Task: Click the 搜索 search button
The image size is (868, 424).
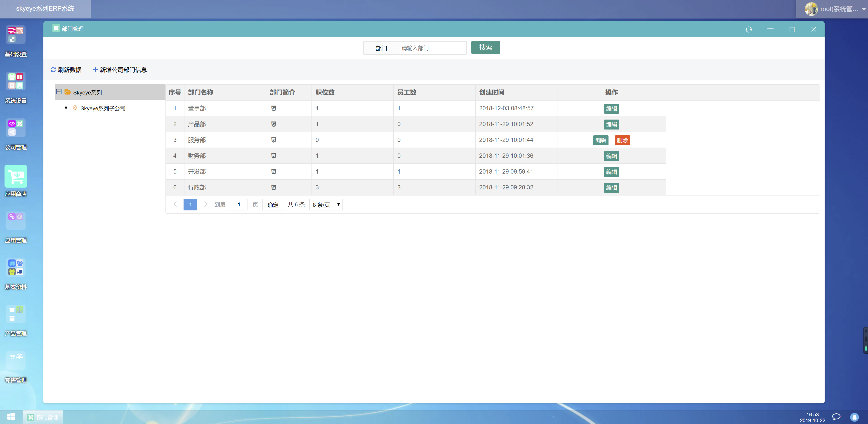Action: coord(485,47)
